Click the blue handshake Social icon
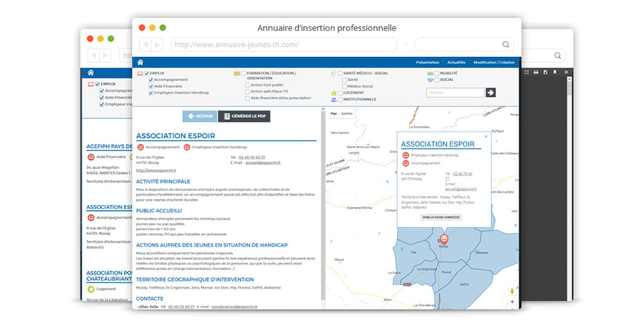 coord(430,80)
